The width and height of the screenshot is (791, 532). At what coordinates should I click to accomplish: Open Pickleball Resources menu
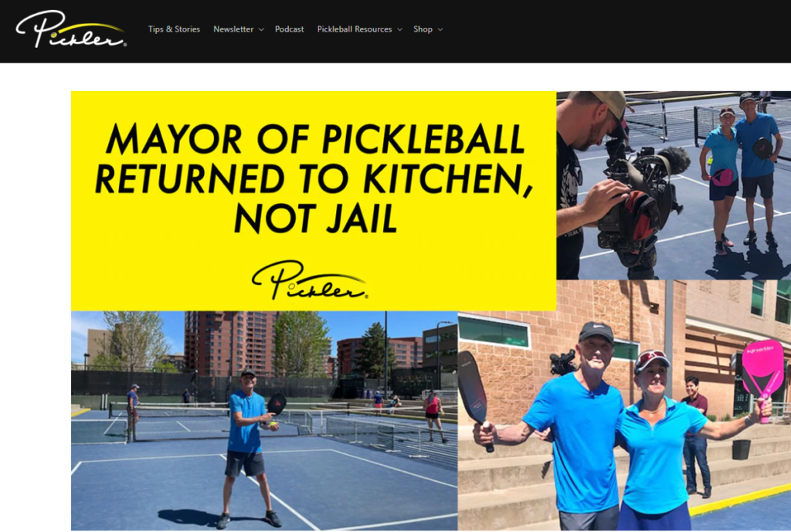[x=354, y=29]
